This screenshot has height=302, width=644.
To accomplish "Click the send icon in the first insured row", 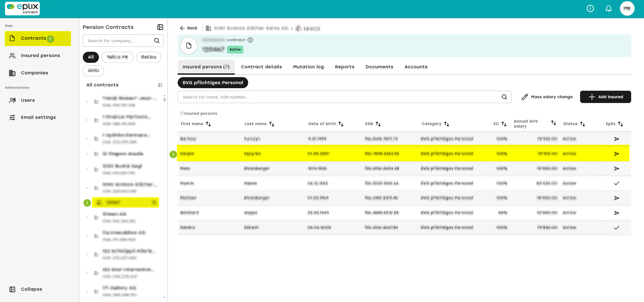I will [617, 139].
